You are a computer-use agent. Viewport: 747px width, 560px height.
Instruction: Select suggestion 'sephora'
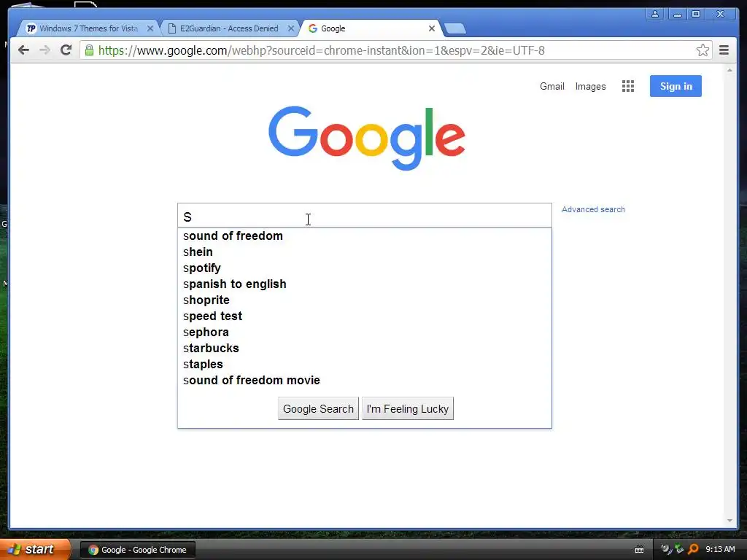pyautogui.click(x=365, y=332)
